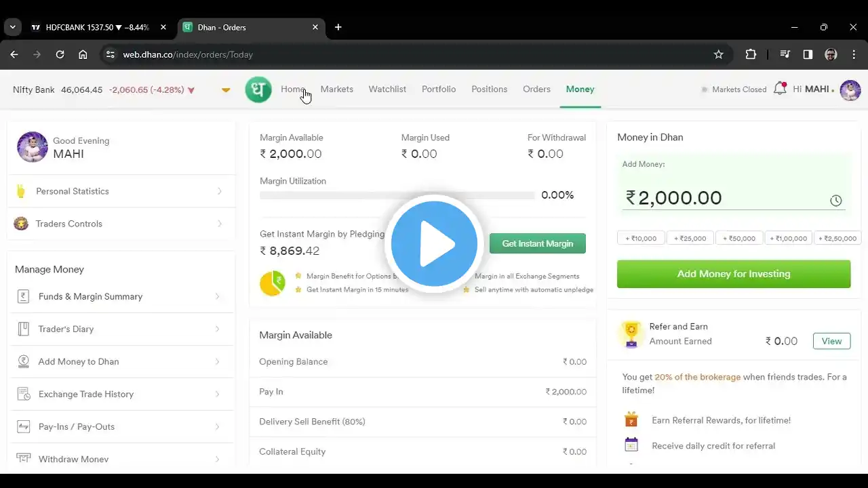Expand Funds & Margin Summary chevron

click(217, 296)
